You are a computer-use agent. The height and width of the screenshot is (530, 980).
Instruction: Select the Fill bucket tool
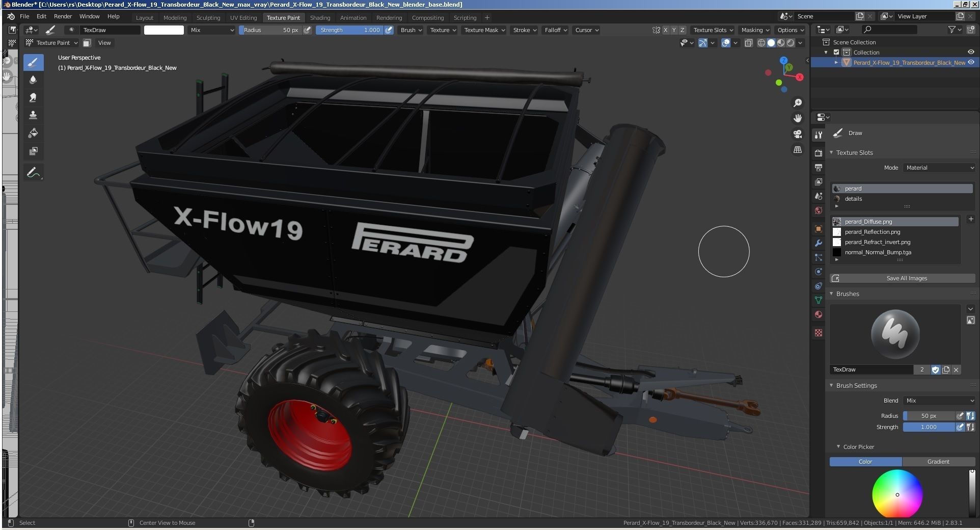(x=33, y=133)
